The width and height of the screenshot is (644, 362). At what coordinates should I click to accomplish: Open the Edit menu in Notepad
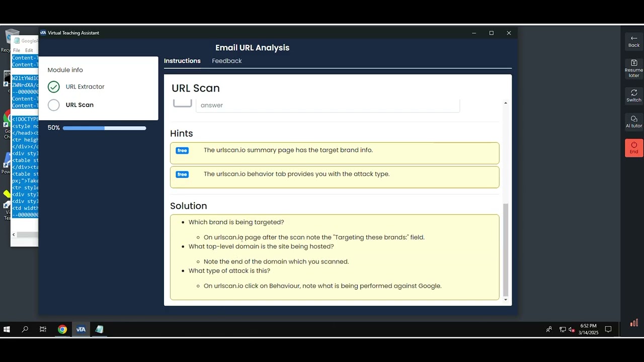[x=29, y=50]
